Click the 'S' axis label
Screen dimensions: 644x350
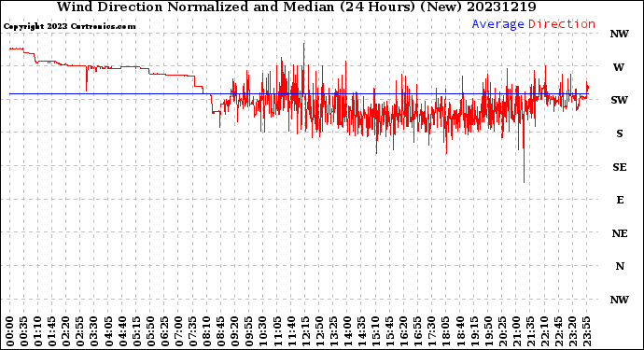pos(620,133)
